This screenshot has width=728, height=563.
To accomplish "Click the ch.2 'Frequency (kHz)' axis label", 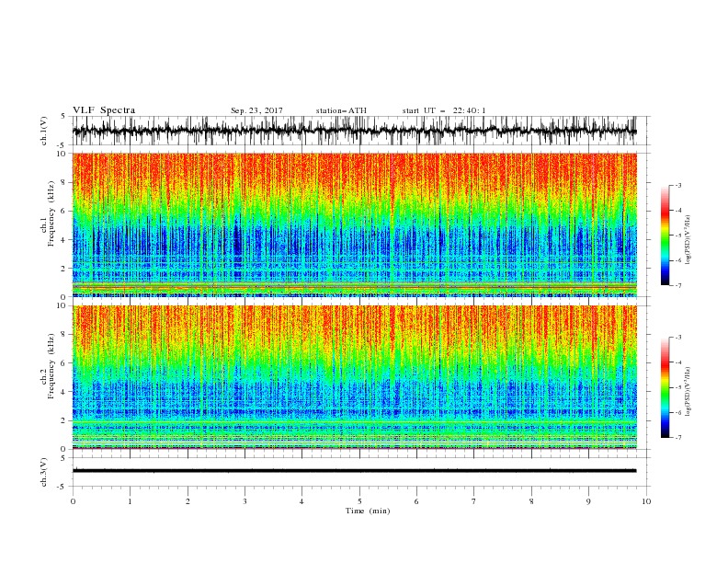I will [51, 366].
